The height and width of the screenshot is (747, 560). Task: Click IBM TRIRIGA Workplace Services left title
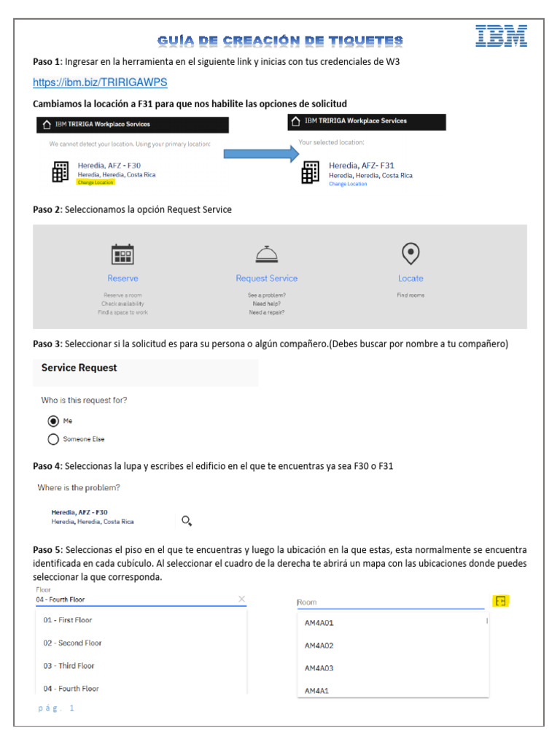tap(102, 124)
